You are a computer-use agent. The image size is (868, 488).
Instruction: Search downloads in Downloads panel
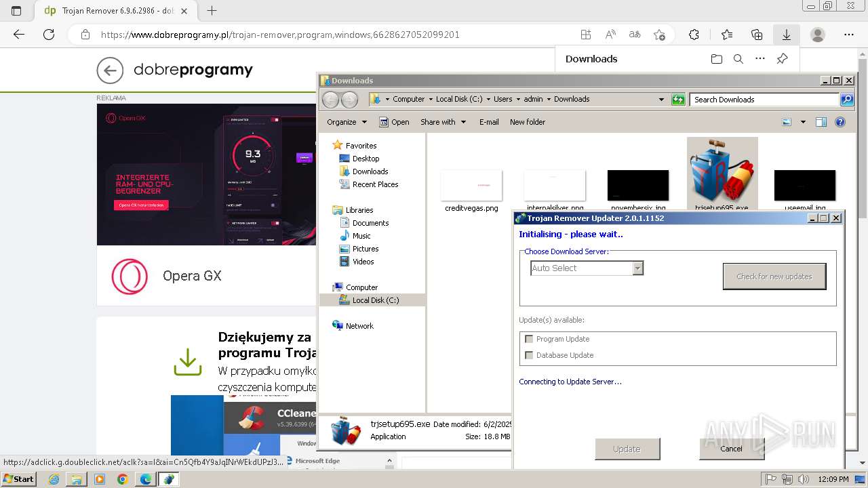click(x=738, y=59)
